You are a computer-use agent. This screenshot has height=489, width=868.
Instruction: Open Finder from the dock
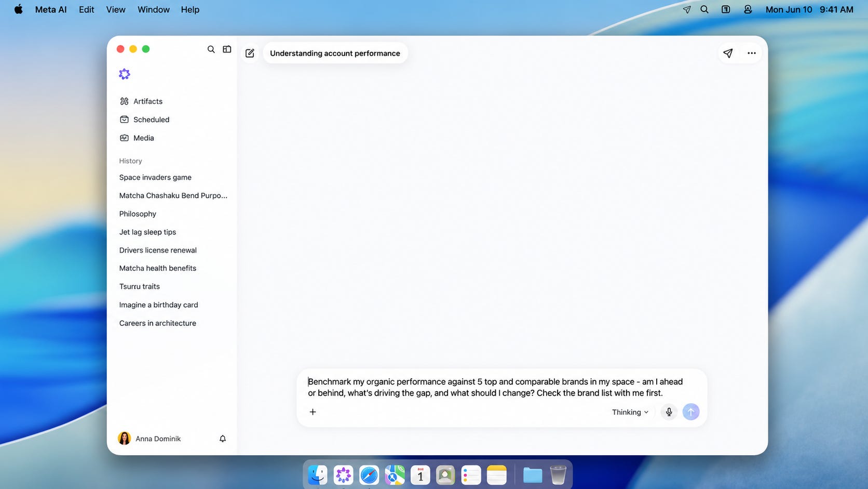[x=318, y=475]
